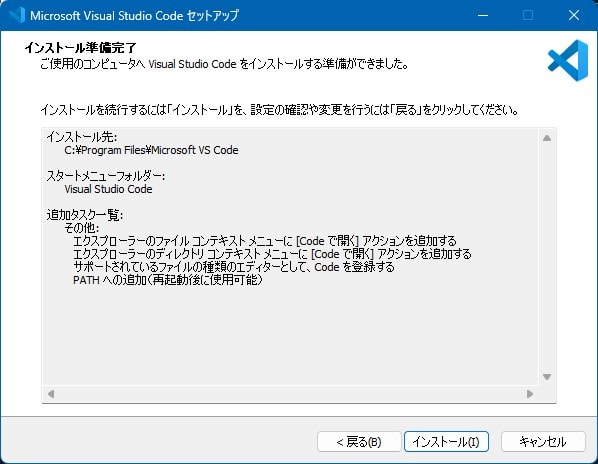
Task: Click the summary box's up scroll arrow
Action: pos(547,138)
